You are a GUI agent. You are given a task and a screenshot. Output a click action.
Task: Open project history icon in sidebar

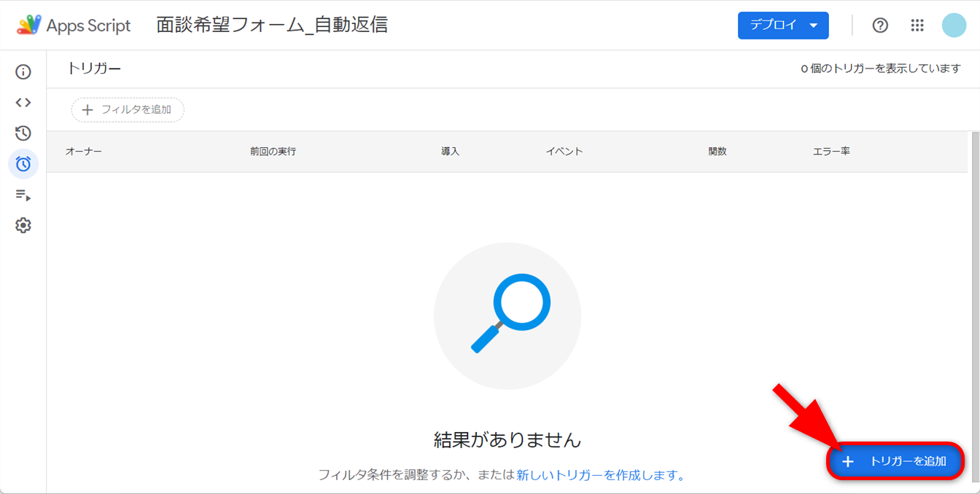23,133
